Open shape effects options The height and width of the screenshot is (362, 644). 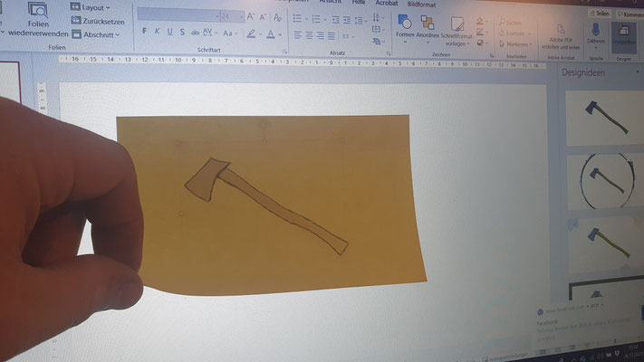(x=481, y=43)
